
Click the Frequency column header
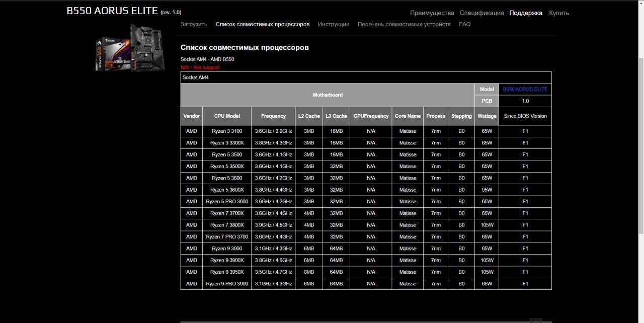(273, 116)
